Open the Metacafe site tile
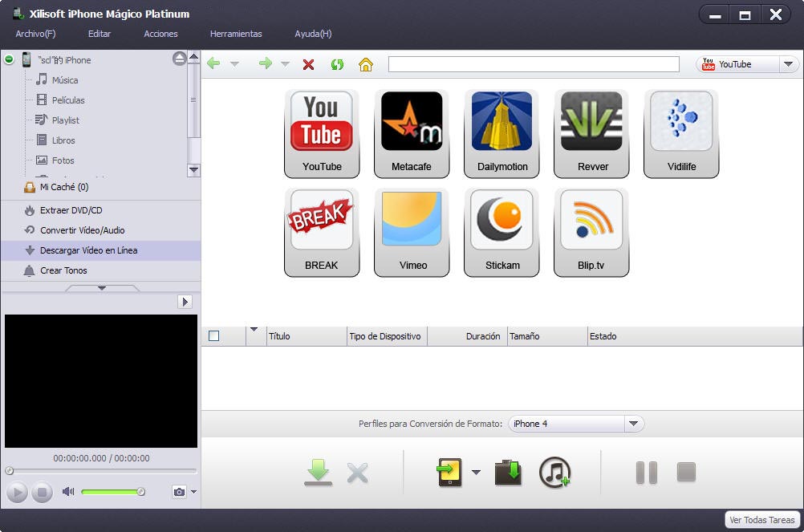804x532 pixels. (x=412, y=133)
